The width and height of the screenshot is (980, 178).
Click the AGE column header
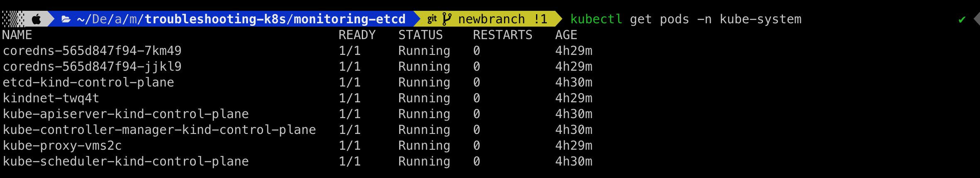click(566, 35)
